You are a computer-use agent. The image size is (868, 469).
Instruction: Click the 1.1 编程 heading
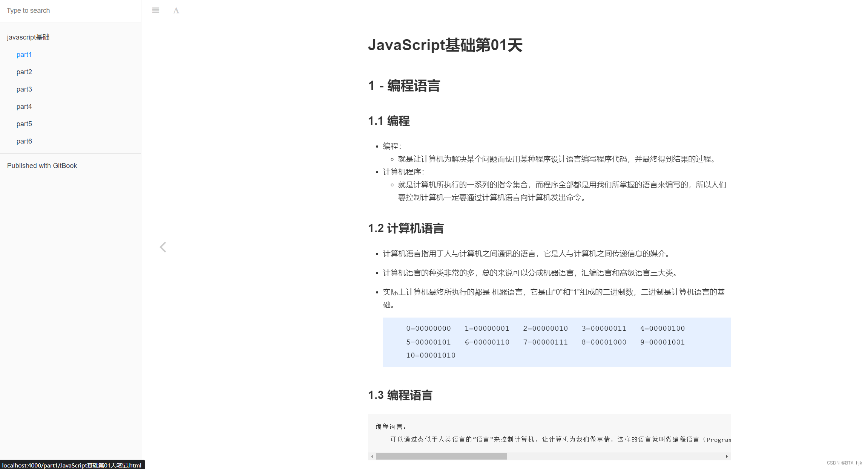click(389, 121)
